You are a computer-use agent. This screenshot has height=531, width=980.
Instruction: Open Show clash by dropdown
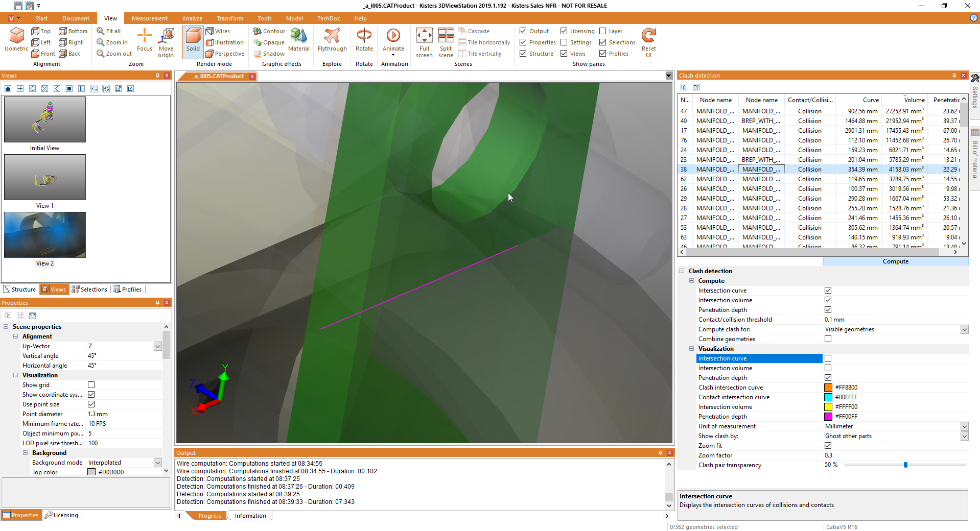tap(964, 436)
